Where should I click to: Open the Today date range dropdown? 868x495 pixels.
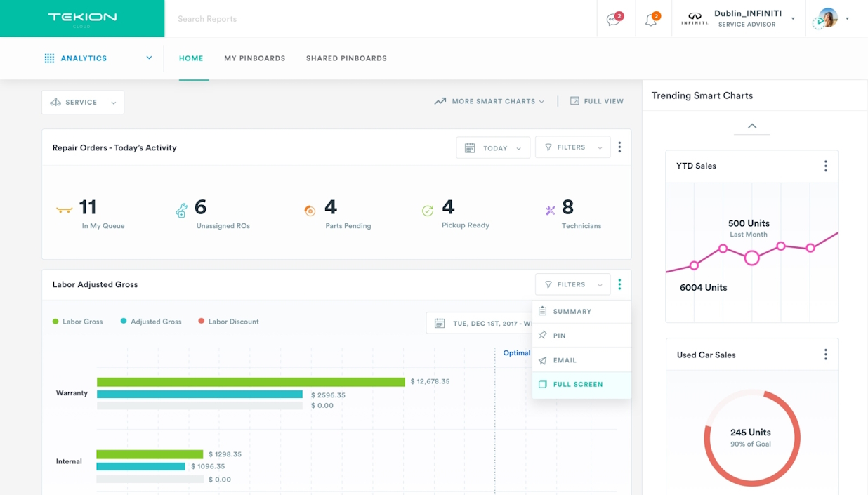coord(493,148)
